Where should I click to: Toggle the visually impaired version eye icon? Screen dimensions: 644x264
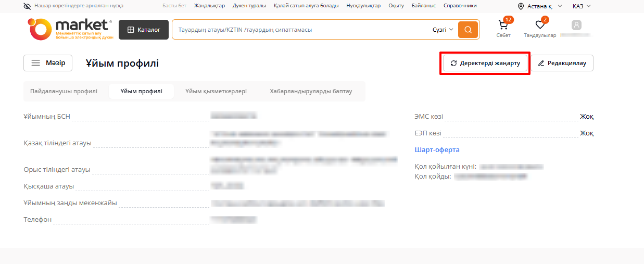[x=27, y=6]
